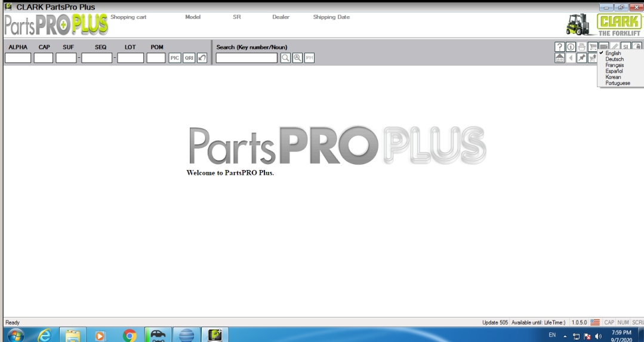Click the 1.0.5.0 version status text
This screenshot has width=644, height=342.
[x=579, y=322]
